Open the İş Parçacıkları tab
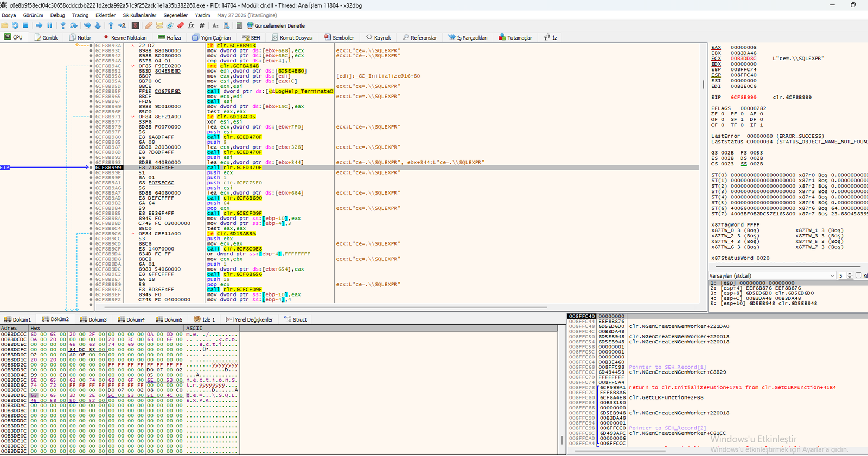 coord(468,37)
